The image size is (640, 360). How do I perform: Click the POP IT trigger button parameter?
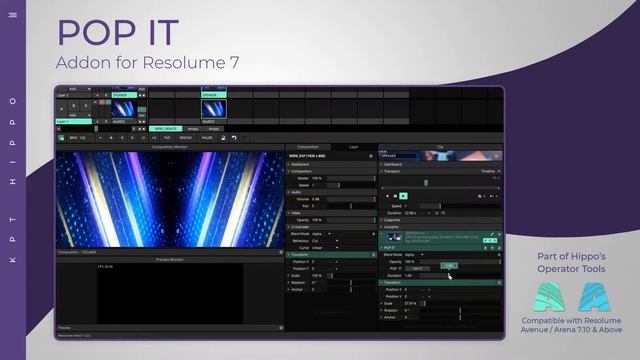pos(417,269)
